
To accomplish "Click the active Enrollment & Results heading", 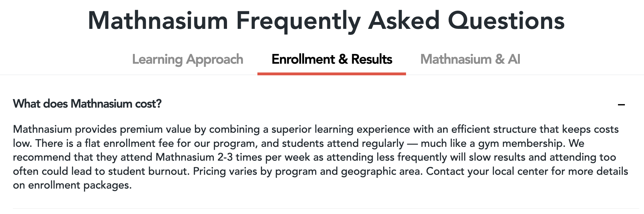I will (332, 60).
